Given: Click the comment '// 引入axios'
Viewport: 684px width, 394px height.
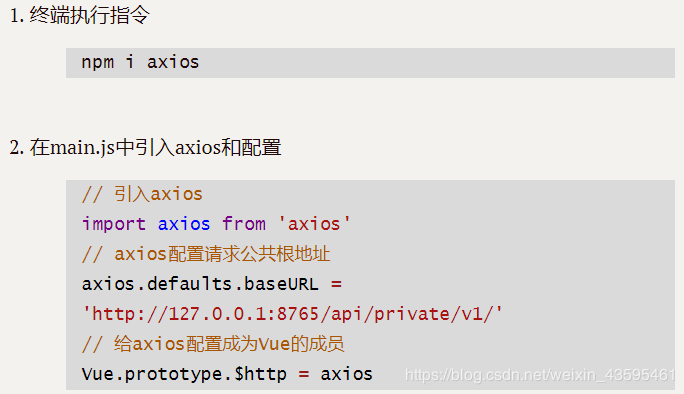Looking at the screenshot, I should pos(142,194).
